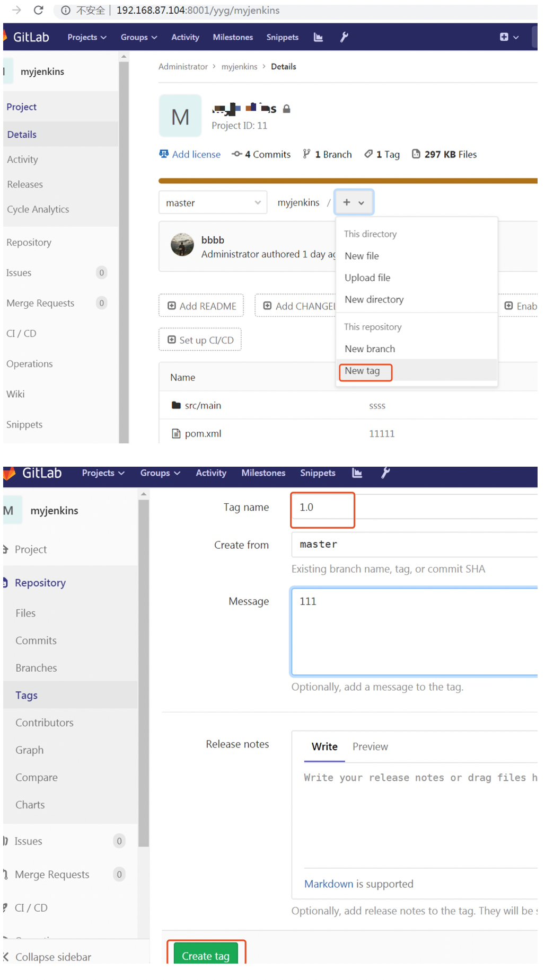Click the Tag name input field

click(x=415, y=507)
